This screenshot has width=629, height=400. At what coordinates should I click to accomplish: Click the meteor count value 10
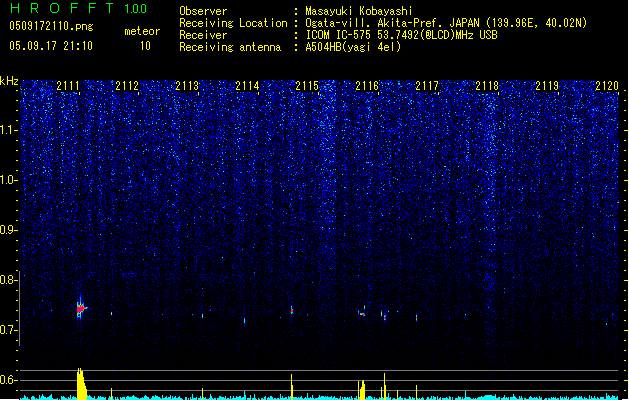click(145, 46)
